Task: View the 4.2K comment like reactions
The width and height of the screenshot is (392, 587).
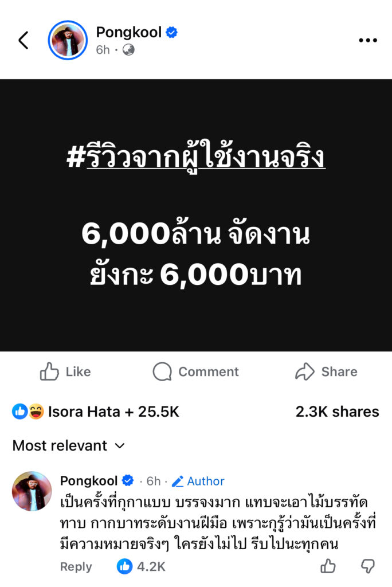Action: [141, 566]
